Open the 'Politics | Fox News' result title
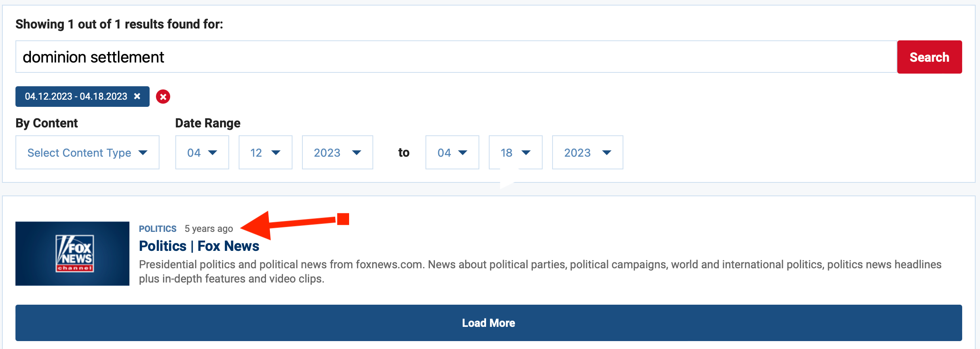Screen dimensions: 980x349 pyautogui.click(x=199, y=246)
